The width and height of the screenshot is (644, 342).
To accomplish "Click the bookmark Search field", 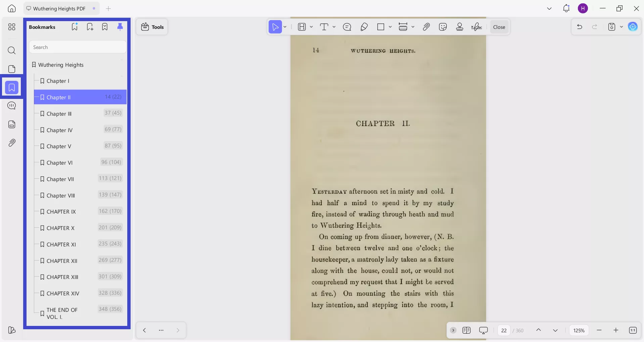I will (78, 47).
